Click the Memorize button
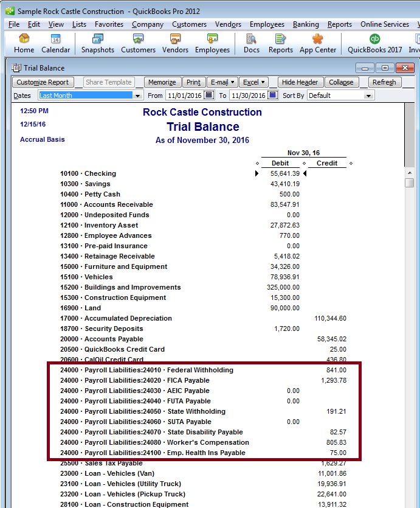Screen dimensions: 420x508 [x=162, y=82]
